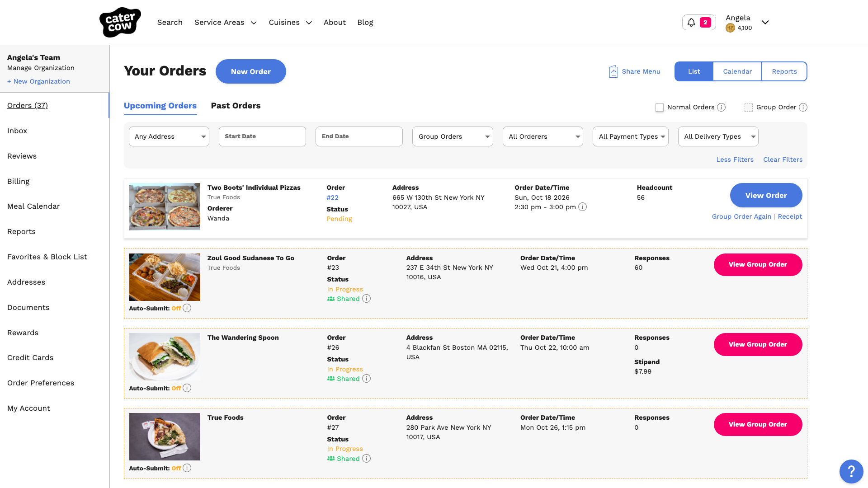Image resolution: width=868 pixels, height=488 pixels.
Task: Click View Order for Two Boots' pizzas
Action: click(x=766, y=195)
